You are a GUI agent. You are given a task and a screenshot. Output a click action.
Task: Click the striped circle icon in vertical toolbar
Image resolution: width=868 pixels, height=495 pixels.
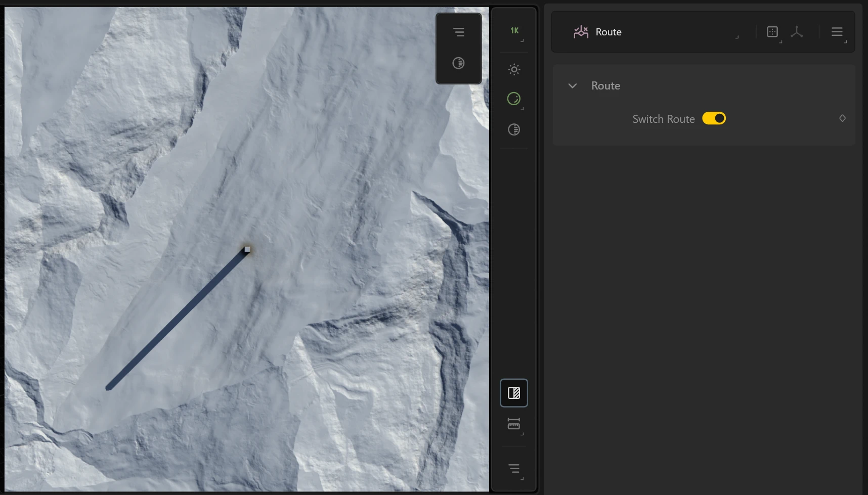click(514, 130)
